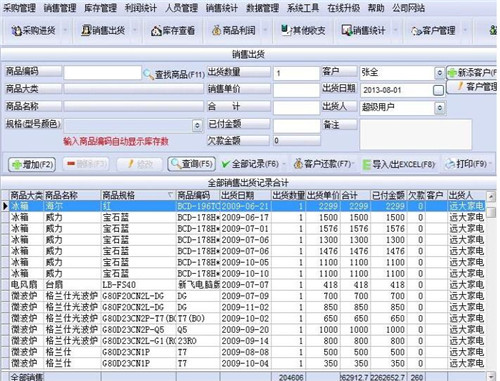The height and width of the screenshot is (381, 500).
Task: Click the 商品编码 input field
Action: click(x=102, y=72)
